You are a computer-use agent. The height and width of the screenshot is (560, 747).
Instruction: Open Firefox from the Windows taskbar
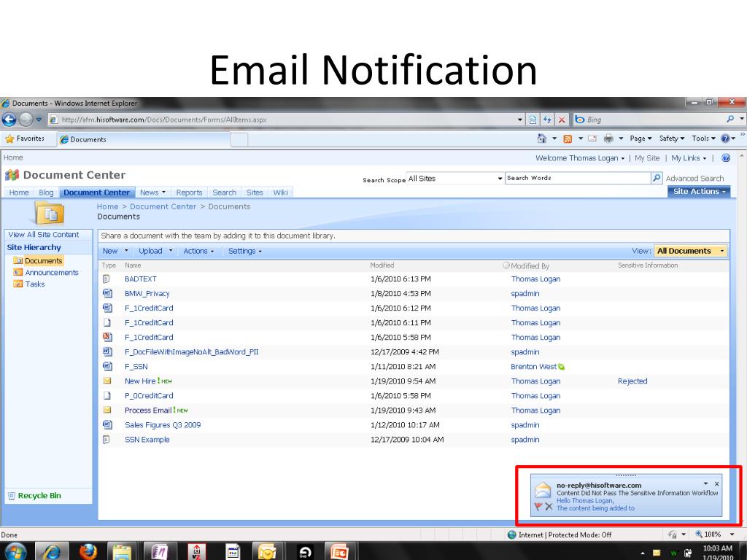tap(88, 551)
